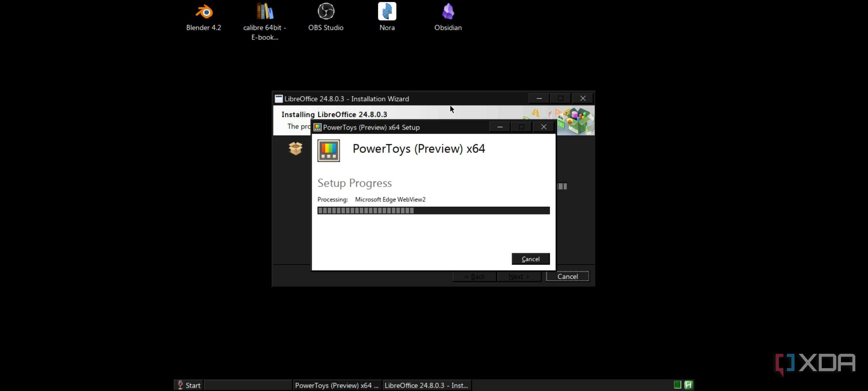Close the LibreOffice Installation Wizard
The width and height of the screenshot is (868, 391).
point(583,98)
